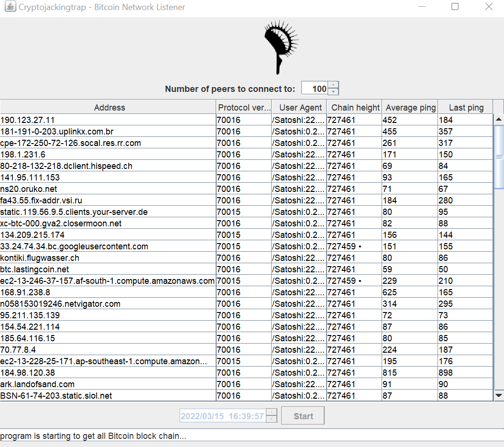Image resolution: width=504 pixels, height=447 pixels.
Task: Select the row for 141.95.111.153
Action: tap(246, 178)
